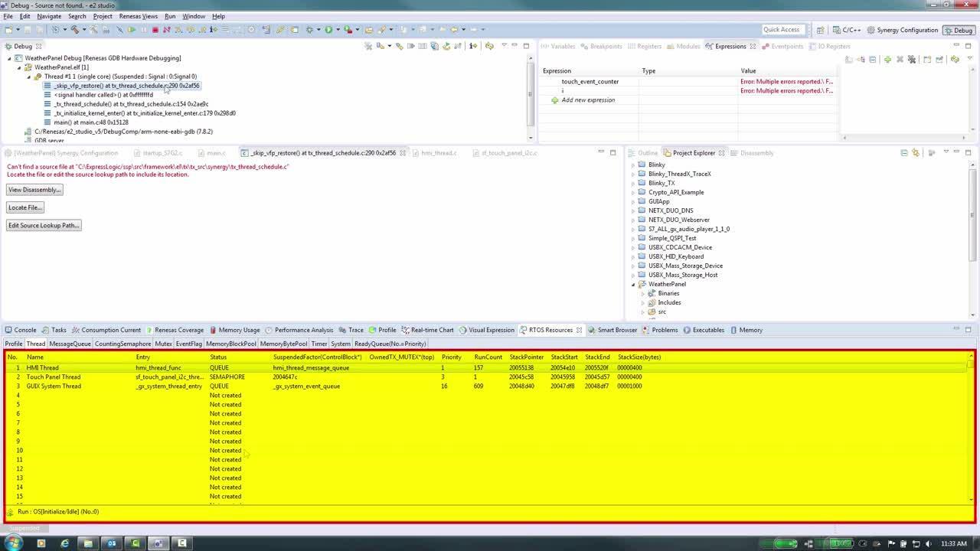Click Open Perspective icon
980x551 pixels.
(x=820, y=30)
